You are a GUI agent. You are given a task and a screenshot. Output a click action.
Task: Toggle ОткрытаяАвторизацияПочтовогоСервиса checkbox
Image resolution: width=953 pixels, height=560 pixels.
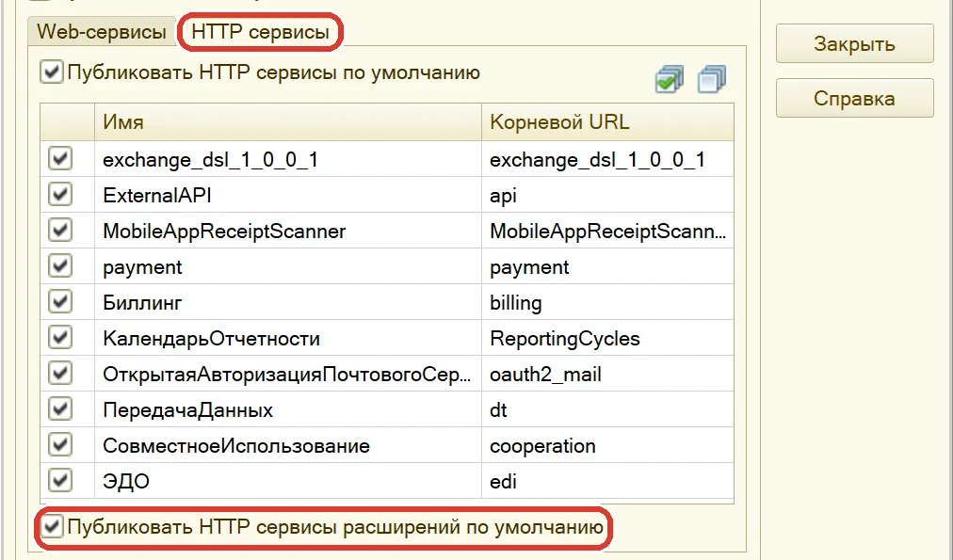click(x=60, y=374)
